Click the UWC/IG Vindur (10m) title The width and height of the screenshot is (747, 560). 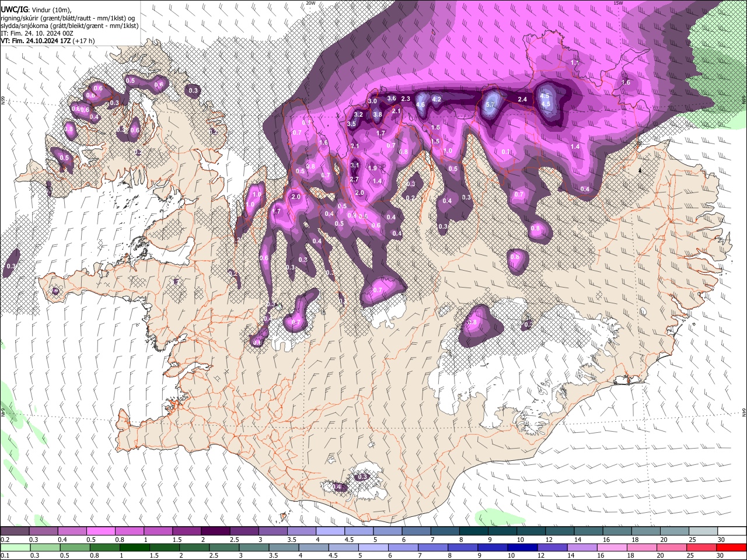[36, 10]
